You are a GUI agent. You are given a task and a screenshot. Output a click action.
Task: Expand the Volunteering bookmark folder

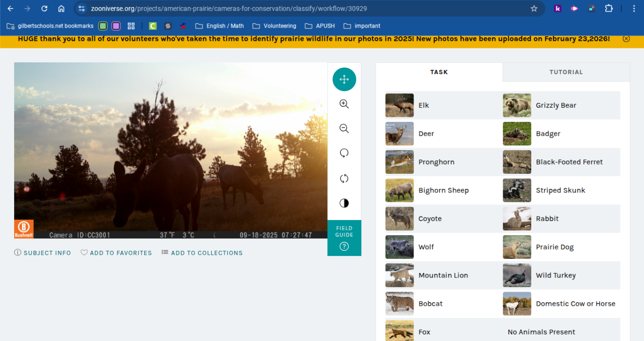click(274, 26)
